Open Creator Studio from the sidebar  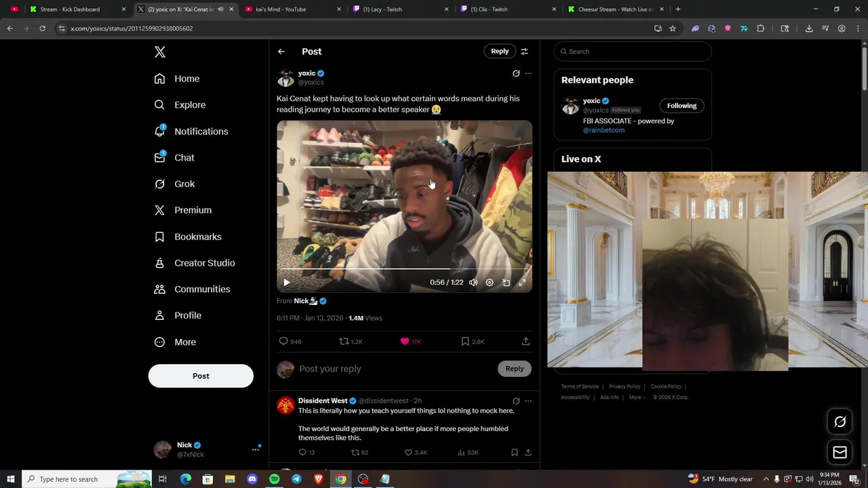[x=195, y=263]
